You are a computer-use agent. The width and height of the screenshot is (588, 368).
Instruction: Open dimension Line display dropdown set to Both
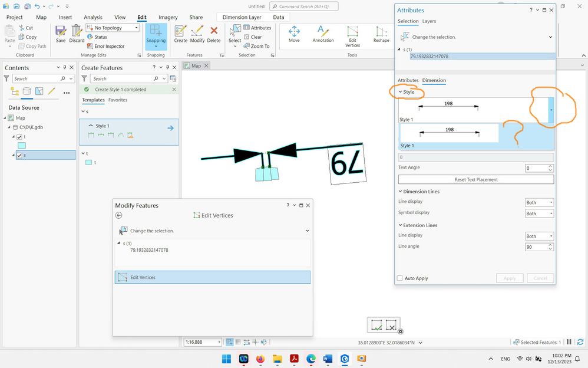[539, 202]
